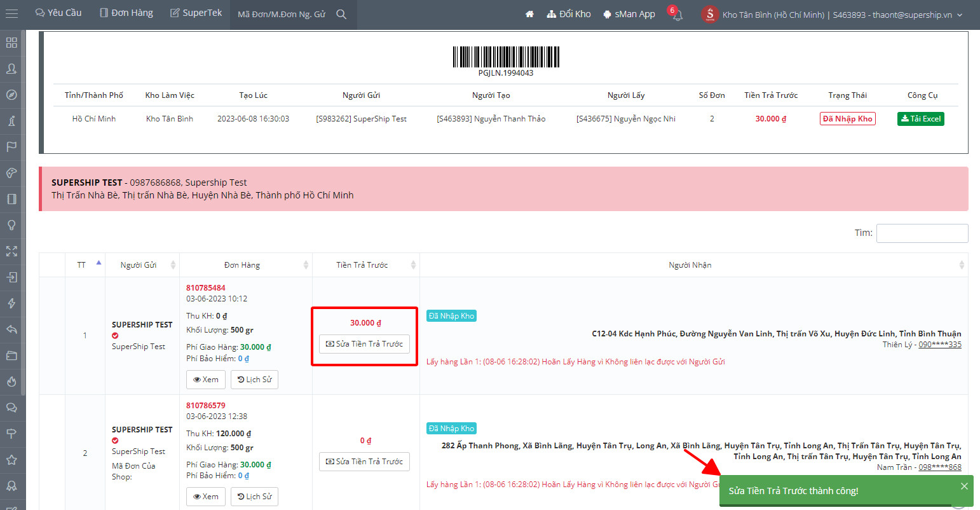
Task: Sort table by TT column
Action: tap(85, 265)
